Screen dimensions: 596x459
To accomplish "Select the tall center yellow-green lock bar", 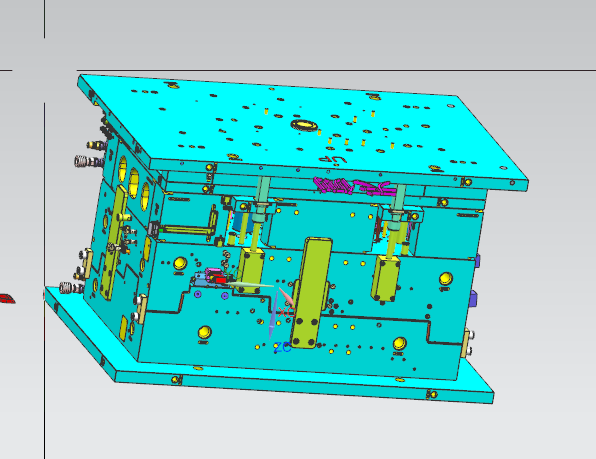I will (312, 293).
